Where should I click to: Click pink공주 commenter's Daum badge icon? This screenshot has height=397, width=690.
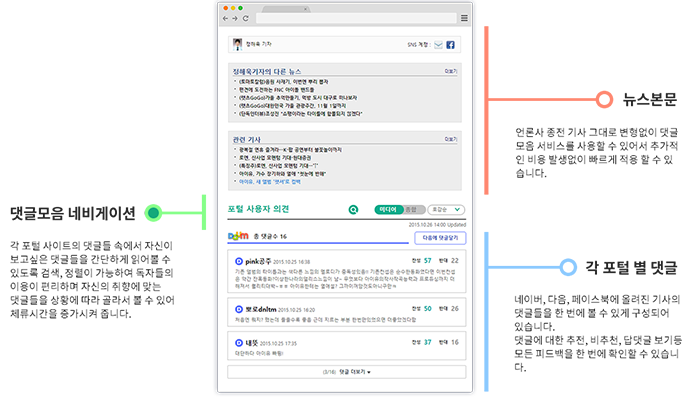coord(239,261)
